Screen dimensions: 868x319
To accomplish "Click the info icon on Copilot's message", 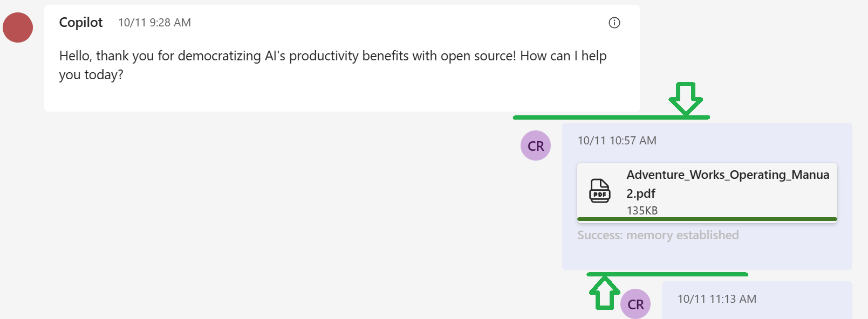I will (x=614, y=23).
